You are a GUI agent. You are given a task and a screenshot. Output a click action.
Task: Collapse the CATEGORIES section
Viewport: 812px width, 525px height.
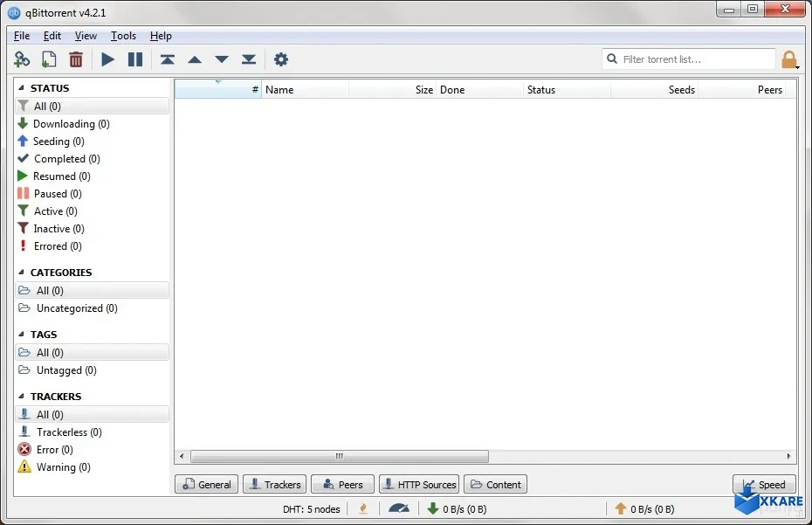21,272
